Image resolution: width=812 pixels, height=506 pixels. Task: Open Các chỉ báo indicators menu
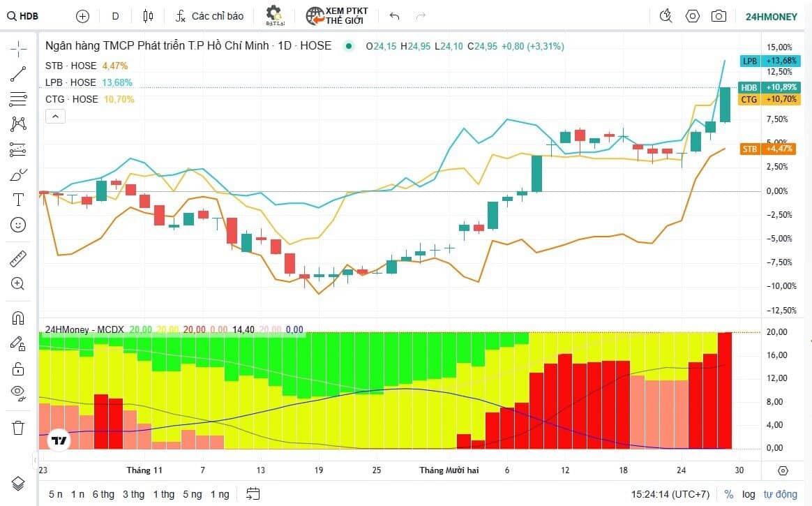209,16
